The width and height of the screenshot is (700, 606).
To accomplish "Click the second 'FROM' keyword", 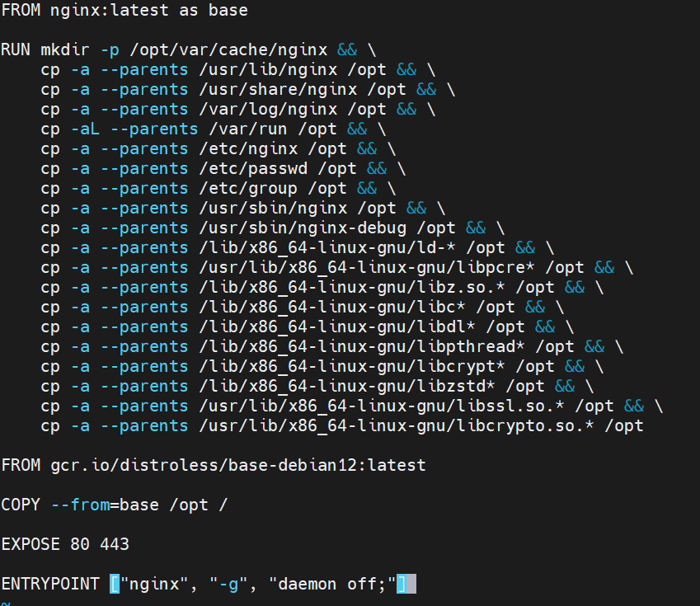I will click(21, 465).
